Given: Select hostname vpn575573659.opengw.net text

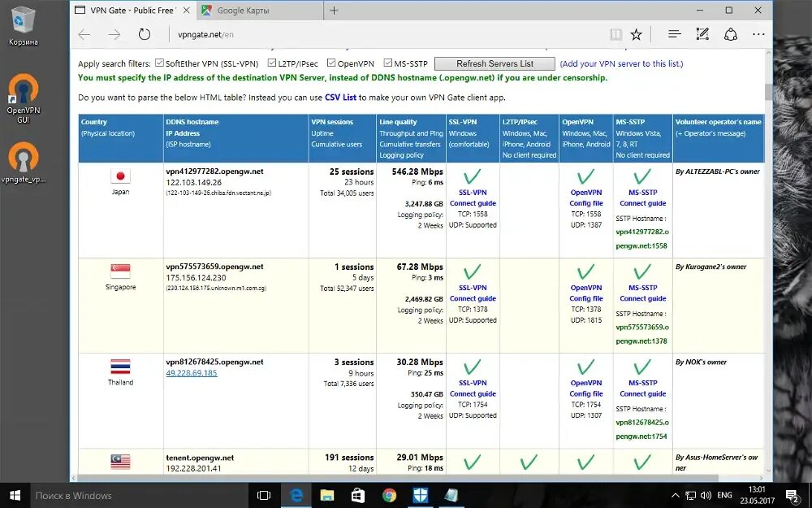Looking at the screenshot, I should tap(214, 267).
